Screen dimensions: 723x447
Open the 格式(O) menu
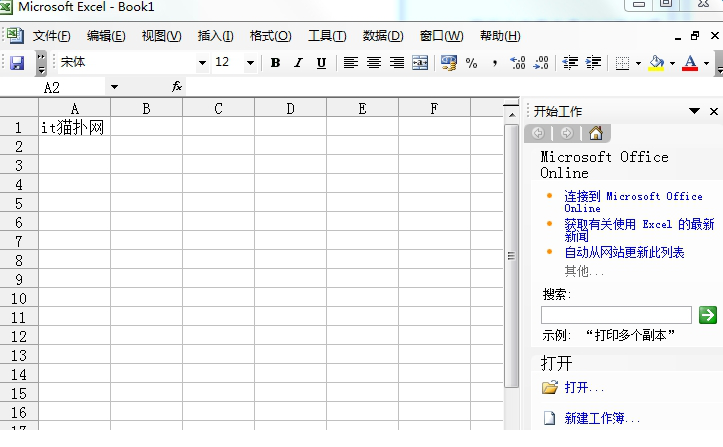[271, 36]
